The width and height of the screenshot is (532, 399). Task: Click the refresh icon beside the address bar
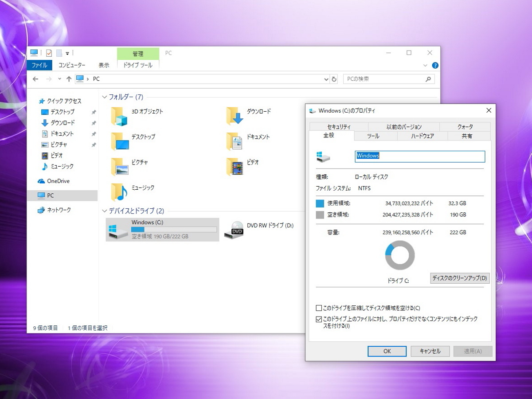point(334,79)
